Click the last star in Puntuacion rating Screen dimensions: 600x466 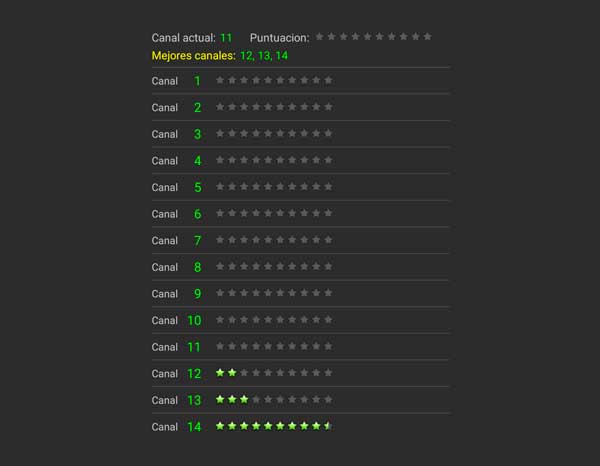click(427, 37)
